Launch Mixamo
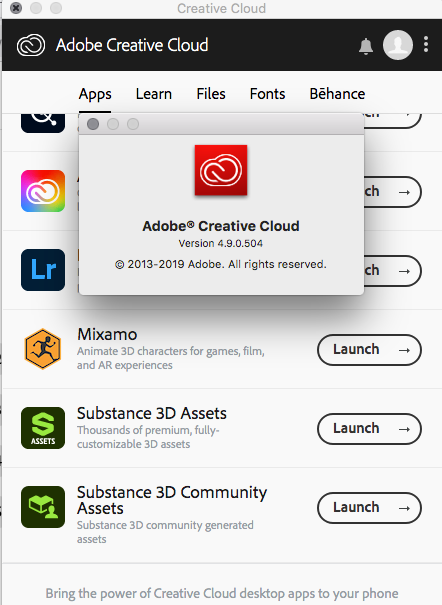The height and width of the screenshot is (605, 442). tap(369, 350)
